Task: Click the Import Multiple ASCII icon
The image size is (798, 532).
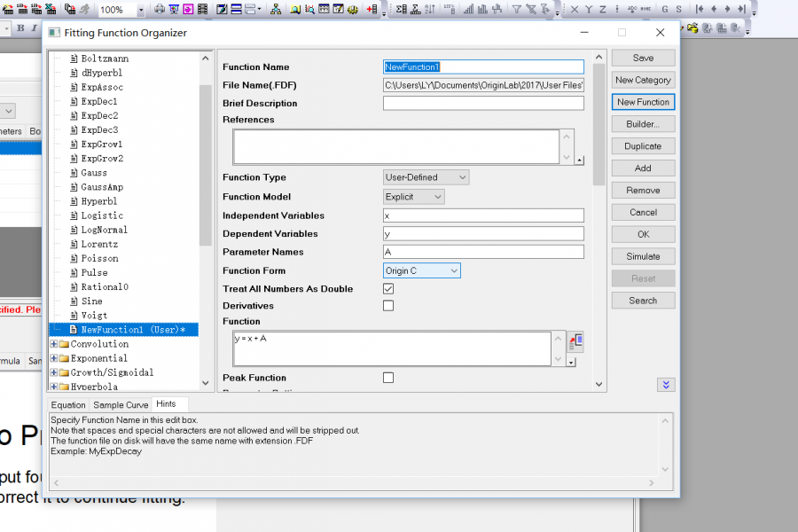Action: pos(36,9)
